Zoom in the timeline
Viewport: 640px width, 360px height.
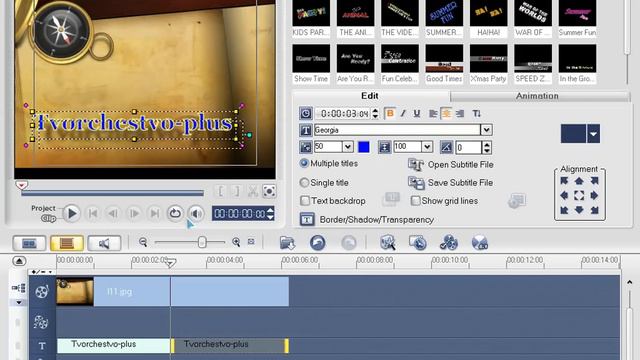(x=236, y=242)
